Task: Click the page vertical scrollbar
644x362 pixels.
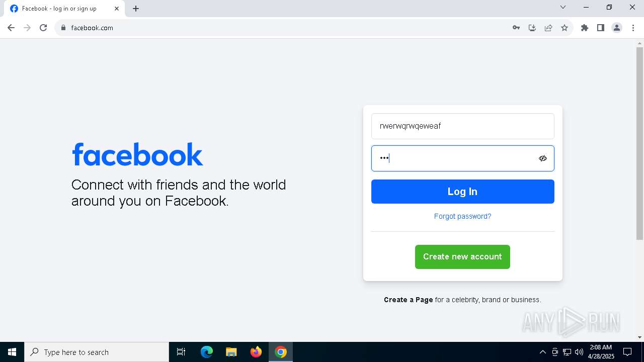Action: (639, 143)
